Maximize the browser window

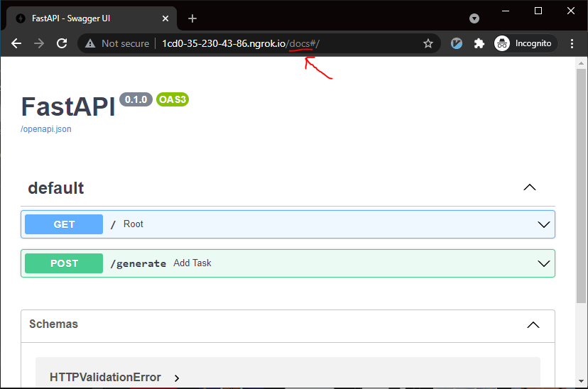(x=538, y=11)
